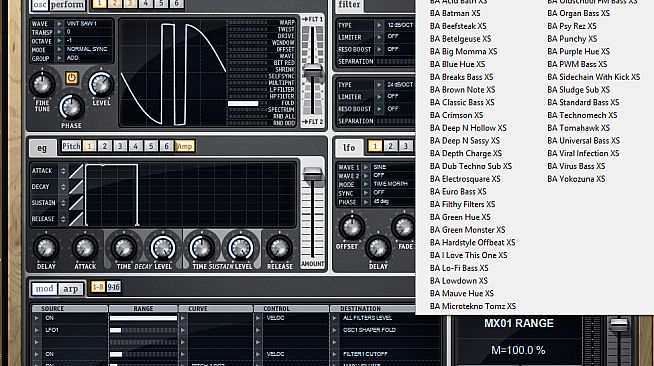Image resolution: width=654 pixels, height=366 pixels.
Task: Adjust the Decay Time knob
Action: tap(124, 248)
